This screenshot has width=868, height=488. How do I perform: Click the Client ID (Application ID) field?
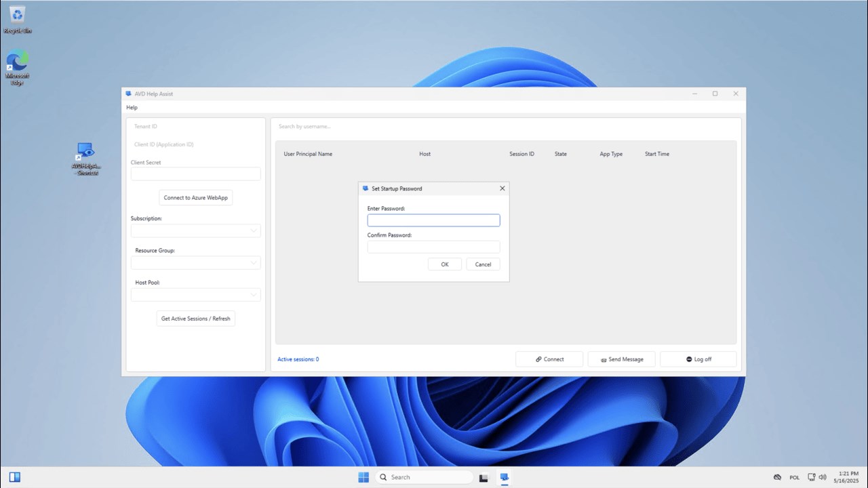click(195, 144)
